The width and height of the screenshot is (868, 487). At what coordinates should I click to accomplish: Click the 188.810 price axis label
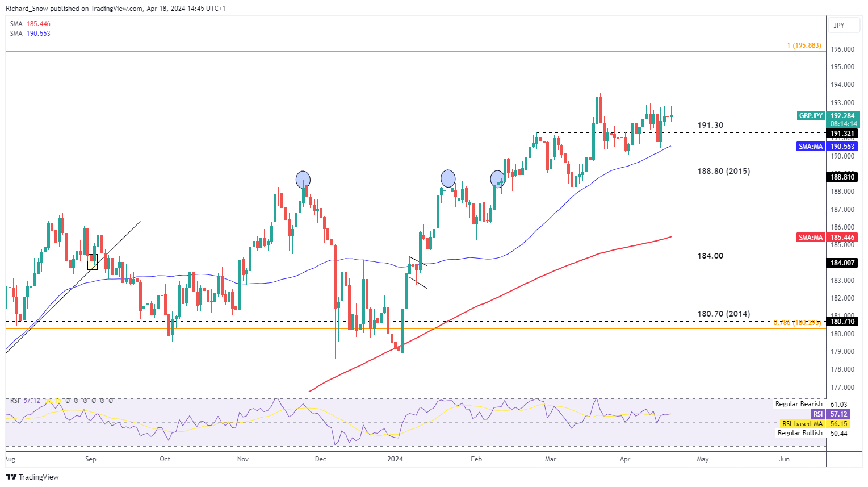(x=843, y=177)
